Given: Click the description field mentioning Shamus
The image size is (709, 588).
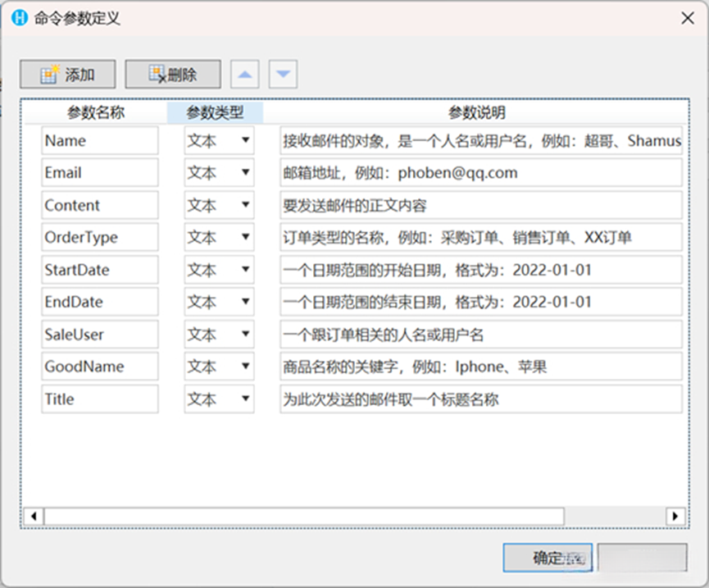Looking at the screenshot, I should point(481,140).
